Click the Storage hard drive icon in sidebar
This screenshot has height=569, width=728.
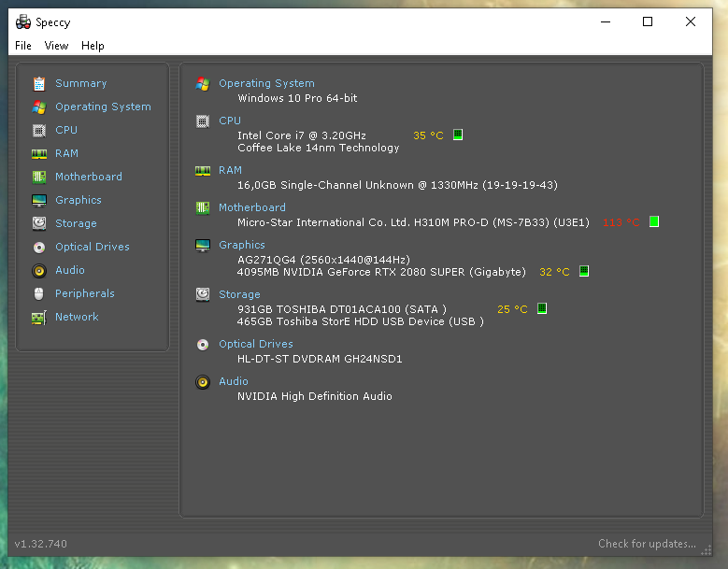pos(39,223)
